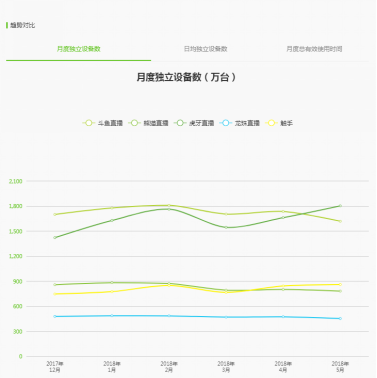Screen dimensions: 377x378
Task: Click the 虎牙直播 point at 2018年3月
Action: (x=226, y=228)
